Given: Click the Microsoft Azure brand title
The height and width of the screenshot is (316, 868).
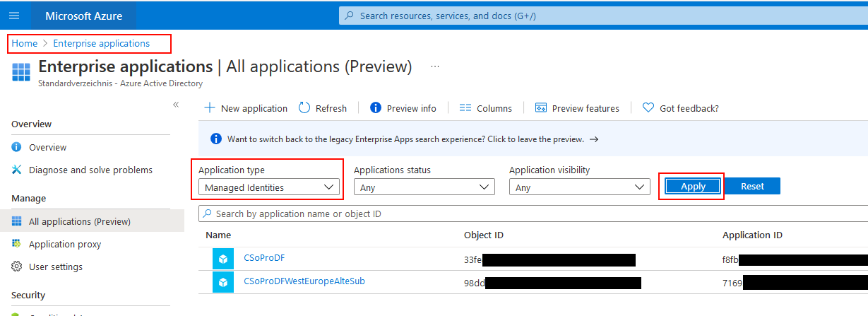Looking at the screenshot, I should [83, 16].
